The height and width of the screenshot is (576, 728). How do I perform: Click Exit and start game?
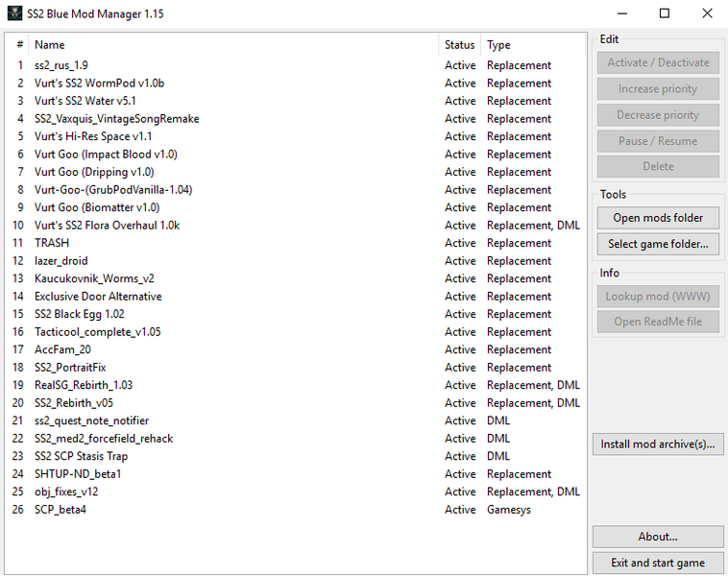(658, 563)
